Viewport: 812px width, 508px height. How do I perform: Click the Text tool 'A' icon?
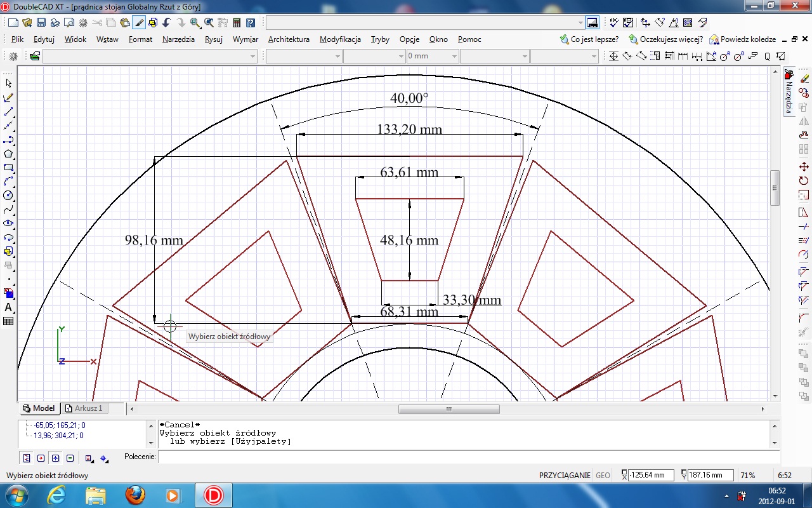tap(9, 307)
